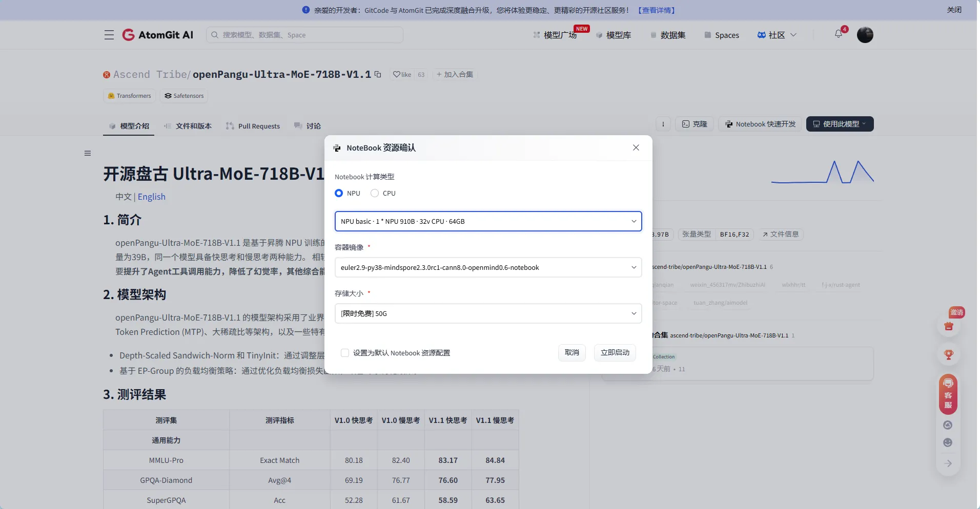
Task: Switch to the 模型介绍 tab
Action: [x=129, y=126]
